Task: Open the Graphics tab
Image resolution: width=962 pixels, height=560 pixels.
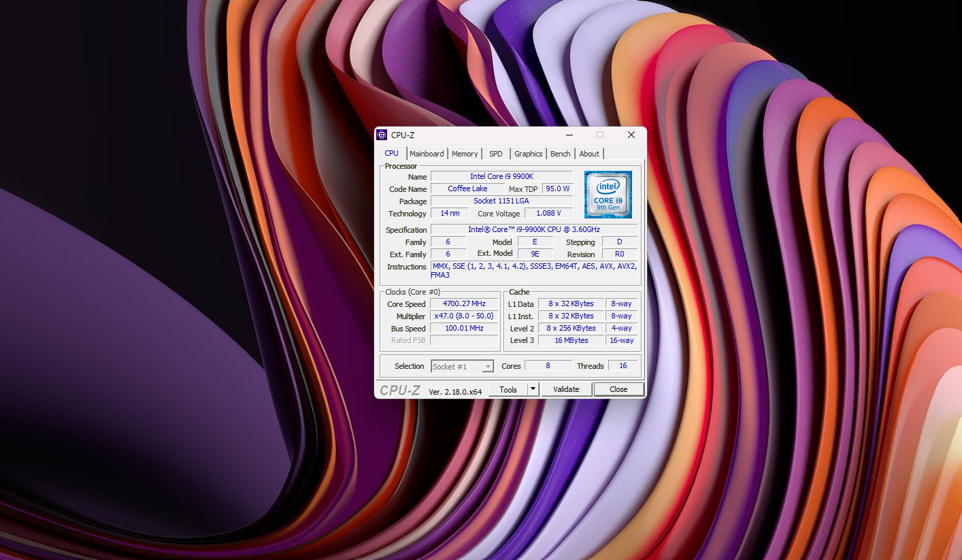Action: point(529,154)
